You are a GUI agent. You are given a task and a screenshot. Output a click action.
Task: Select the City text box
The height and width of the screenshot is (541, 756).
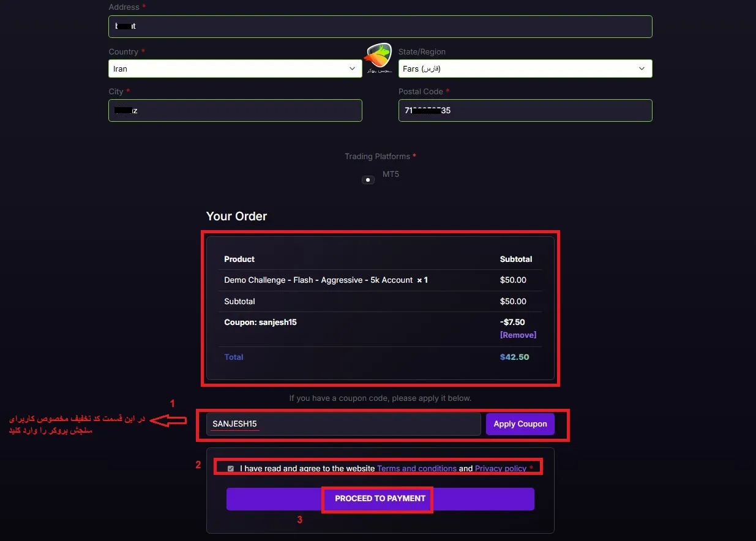click(235, 110)
